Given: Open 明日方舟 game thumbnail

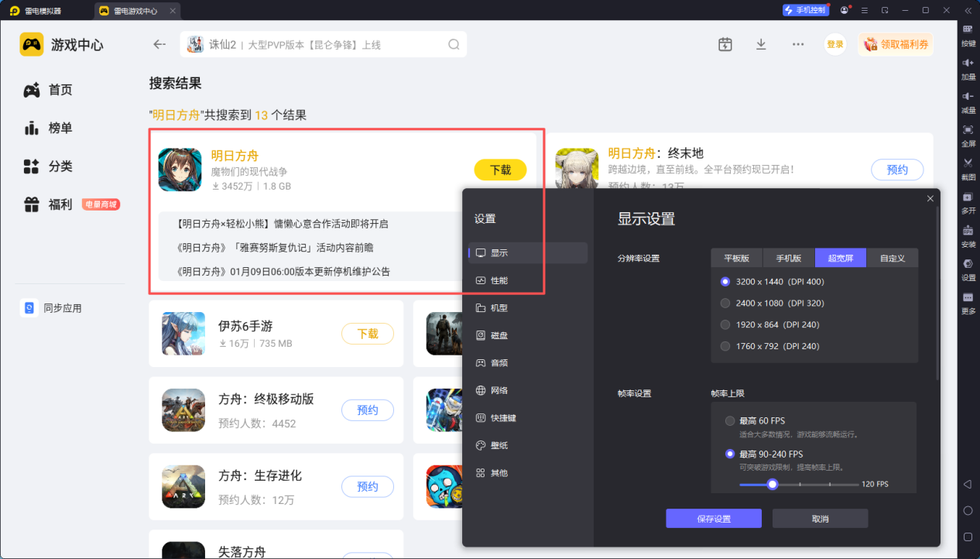Looking at the screenshot, I should click(x=180, y=170).
